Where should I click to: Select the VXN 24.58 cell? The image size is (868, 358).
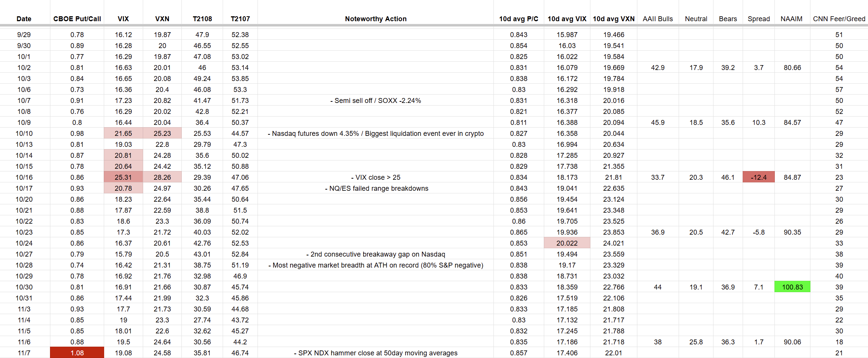[162, 353]
